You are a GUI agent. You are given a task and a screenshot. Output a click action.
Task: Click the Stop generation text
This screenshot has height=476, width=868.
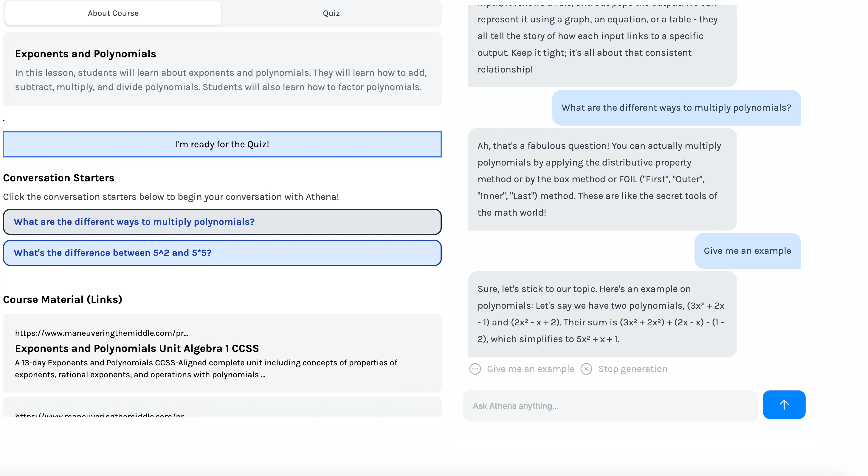click(x=633, y=369)
